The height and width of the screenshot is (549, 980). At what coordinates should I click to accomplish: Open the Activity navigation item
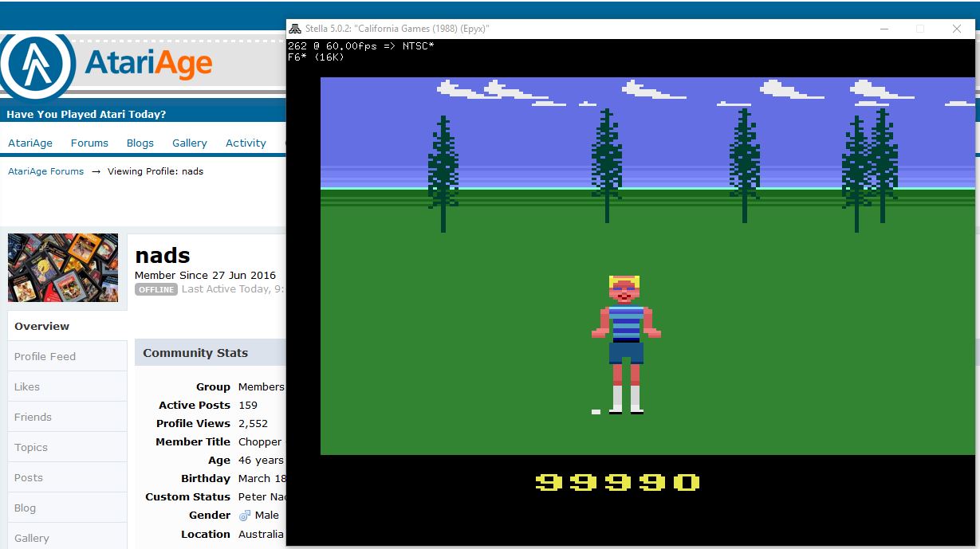[246, 143]
